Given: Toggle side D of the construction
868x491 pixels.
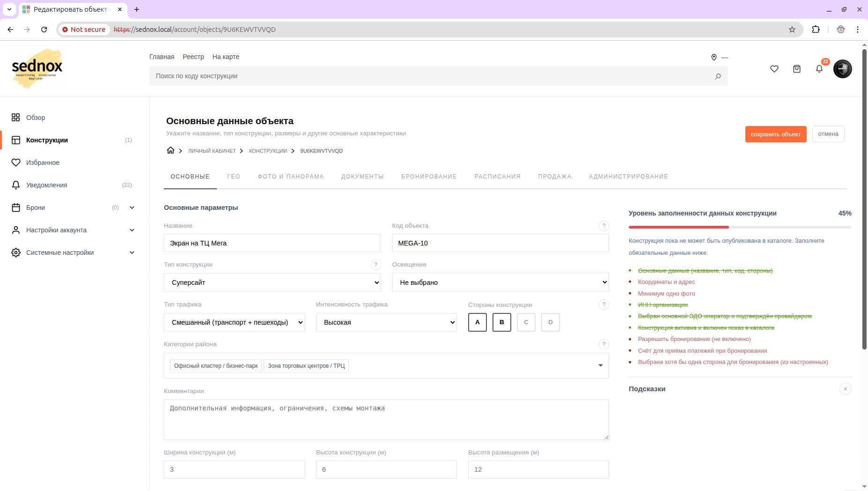Looking at the screenshot, I should point(551,322).
